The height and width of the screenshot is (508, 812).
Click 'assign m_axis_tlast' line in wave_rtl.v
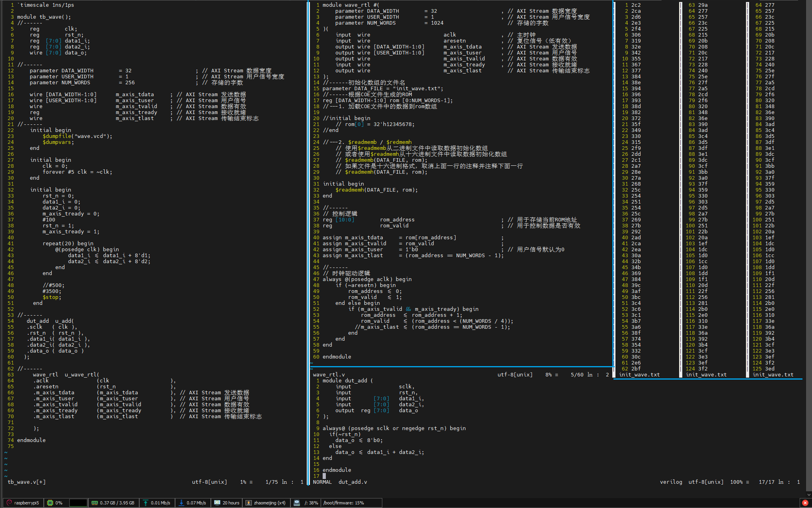(x=413, y=255)
